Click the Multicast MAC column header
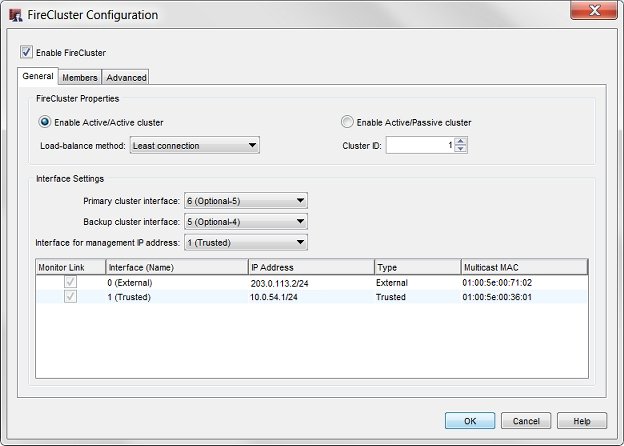This screenshot has height=446, width=624. (x=525, y=267)
